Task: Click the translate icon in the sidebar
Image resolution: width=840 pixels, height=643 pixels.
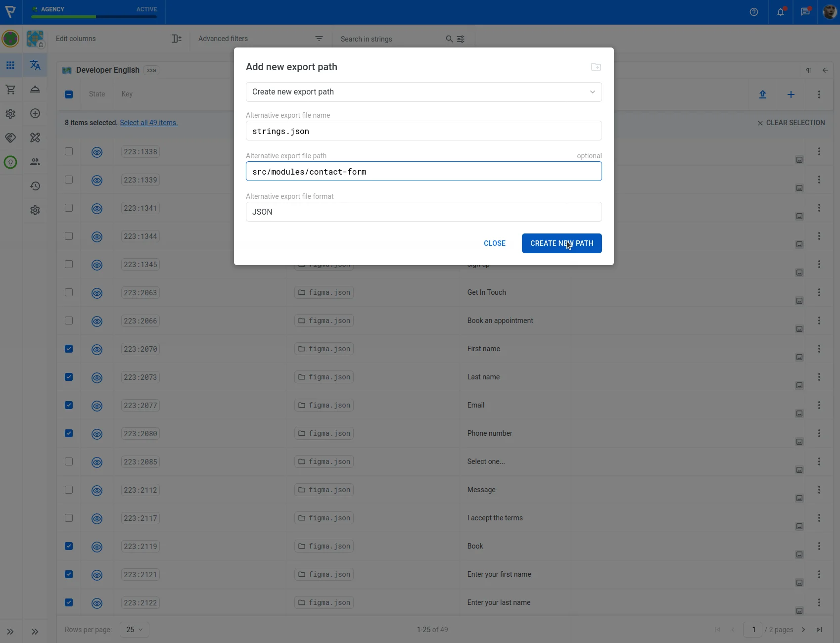Action: point(35,65)
